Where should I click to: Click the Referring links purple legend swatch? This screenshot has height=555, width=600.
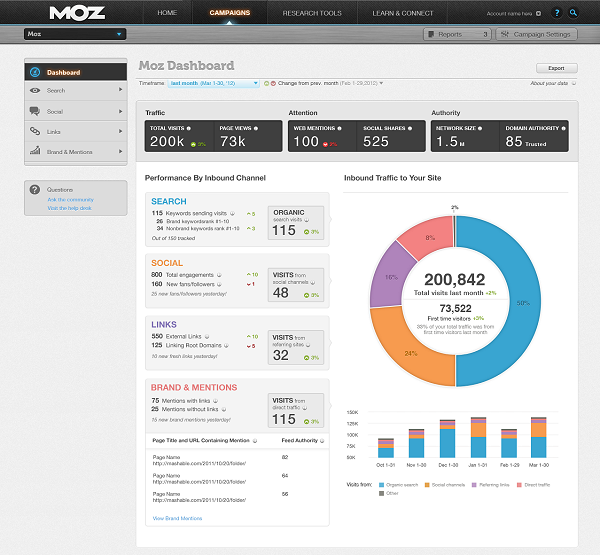point(474,485)
